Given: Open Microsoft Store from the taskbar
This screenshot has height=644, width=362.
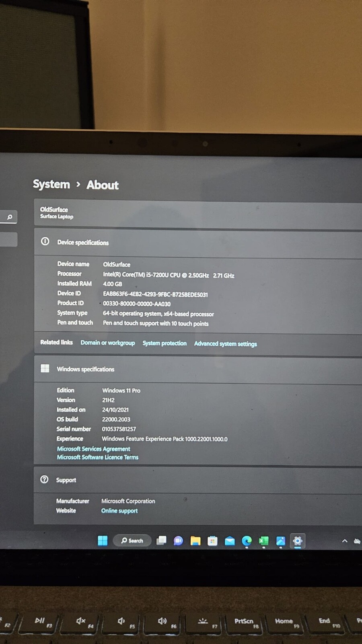Looking at the screenshot, I should pyautogui.click(x=212, y=541).
